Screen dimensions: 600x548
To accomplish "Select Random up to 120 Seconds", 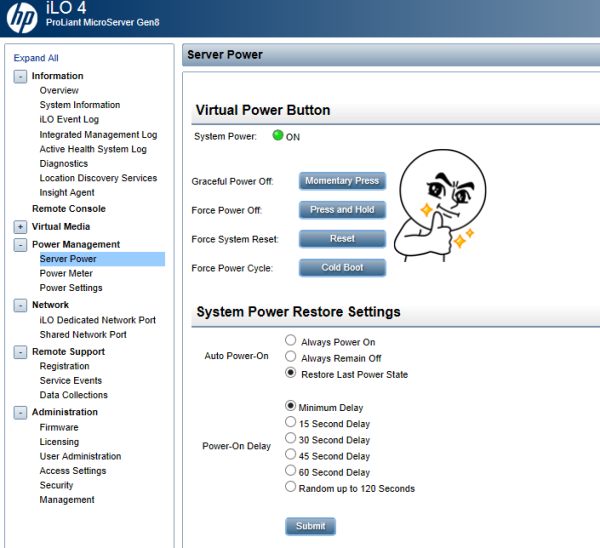I will click(x=290, y=487).
